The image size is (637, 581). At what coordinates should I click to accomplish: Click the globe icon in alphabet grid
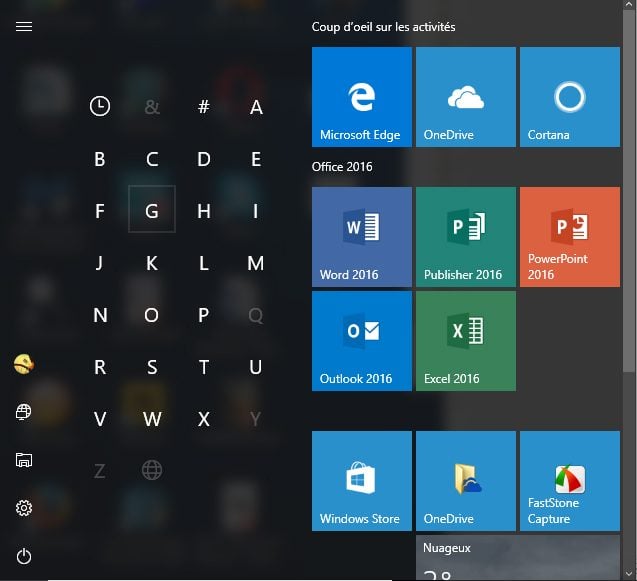click(x=152, y=470)
